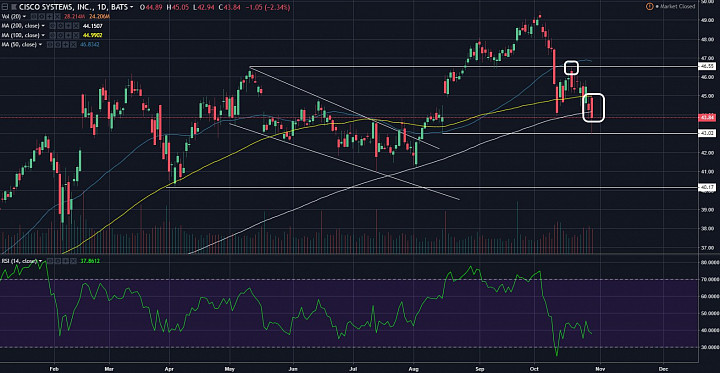This screenshot has height=373, width=720.
Task: Remove the MA (100, close) indicator with X
Action: 76,35
